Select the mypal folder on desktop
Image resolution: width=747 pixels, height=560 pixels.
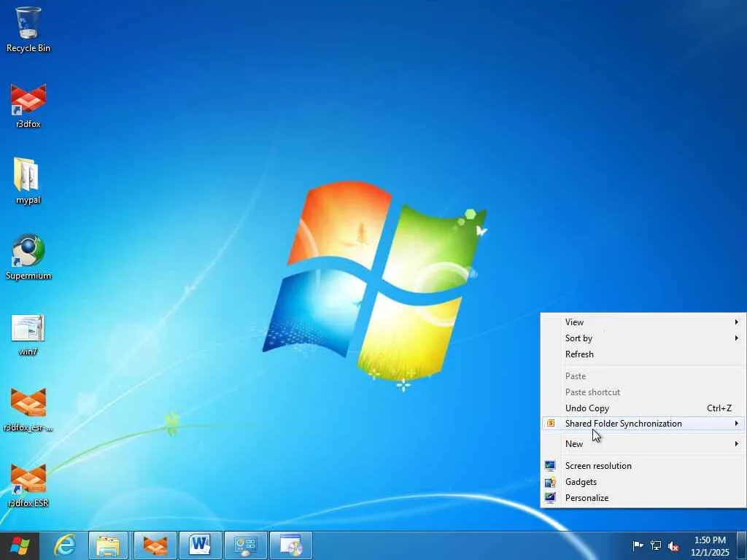point(28,181)
